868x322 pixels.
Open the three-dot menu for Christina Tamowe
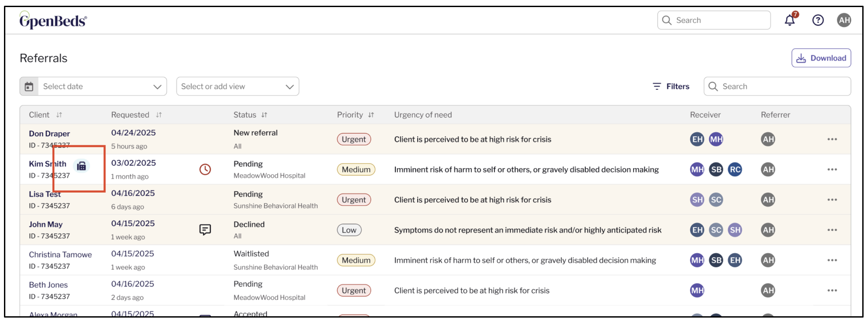point(832,260)
